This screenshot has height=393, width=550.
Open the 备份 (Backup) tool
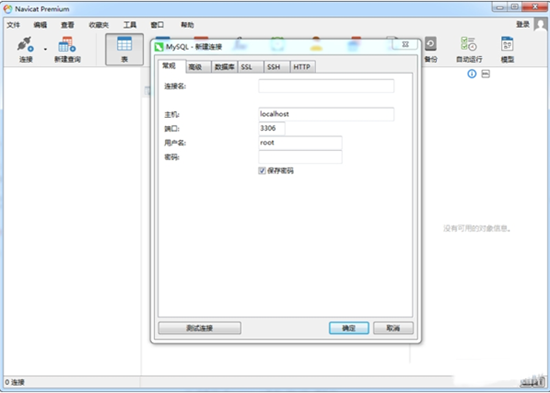(430, 49)
